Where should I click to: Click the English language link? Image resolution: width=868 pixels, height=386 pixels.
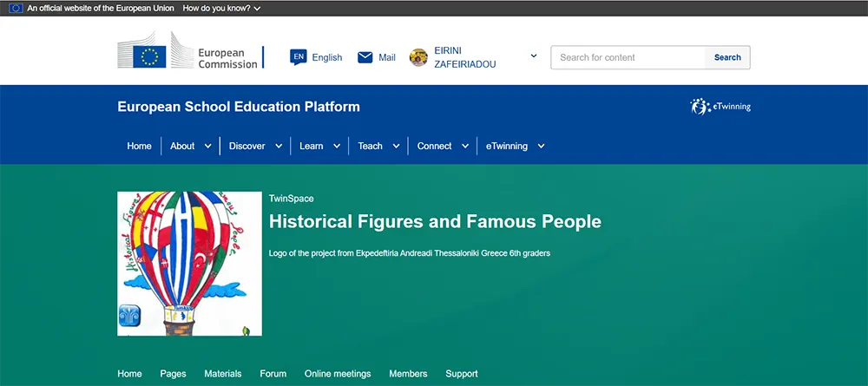point(327,57)
